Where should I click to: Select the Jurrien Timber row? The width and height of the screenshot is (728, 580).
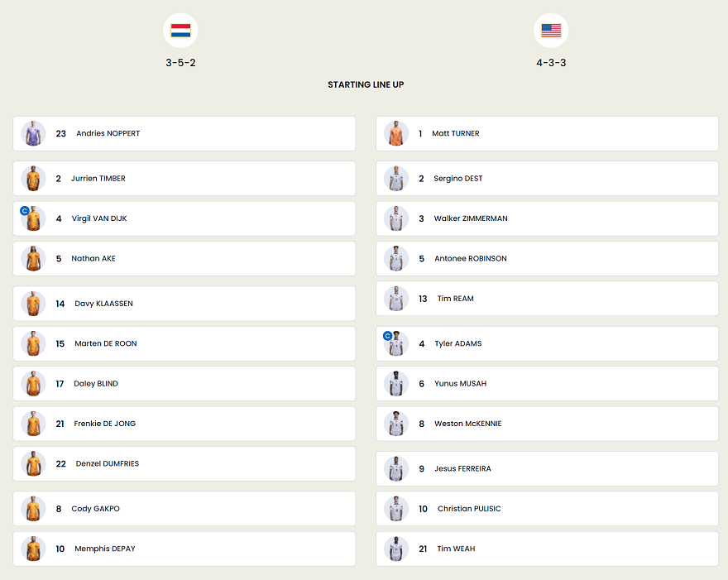coord(184,179)
